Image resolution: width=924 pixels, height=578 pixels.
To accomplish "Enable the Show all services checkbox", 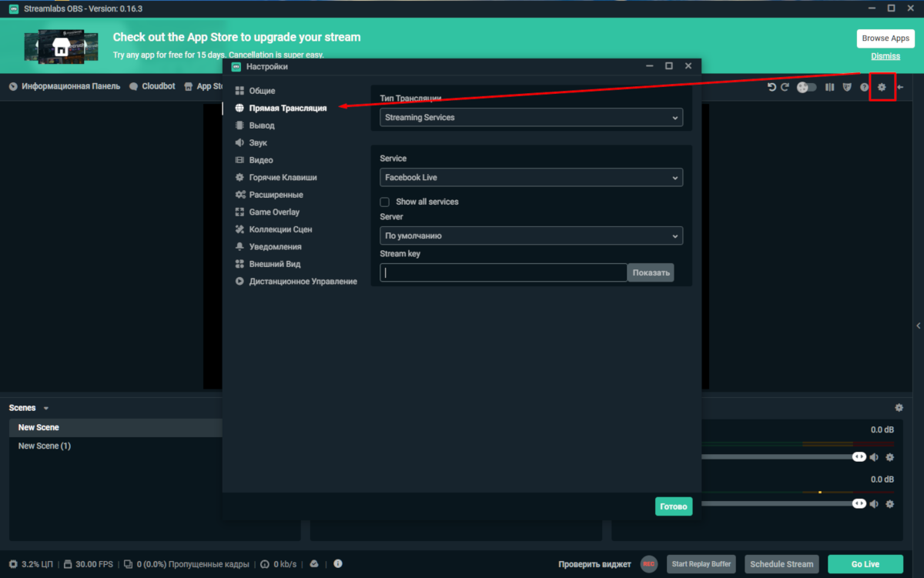I will coord(385,202).
